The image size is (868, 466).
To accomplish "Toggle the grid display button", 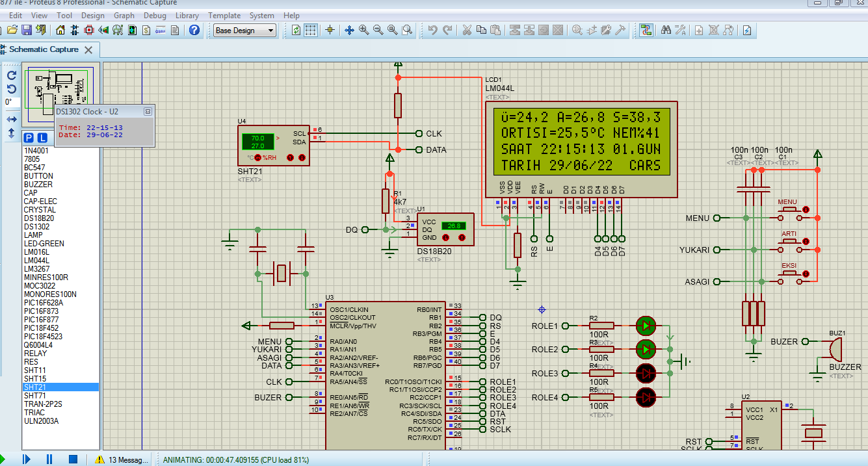I will coord(311,30).
